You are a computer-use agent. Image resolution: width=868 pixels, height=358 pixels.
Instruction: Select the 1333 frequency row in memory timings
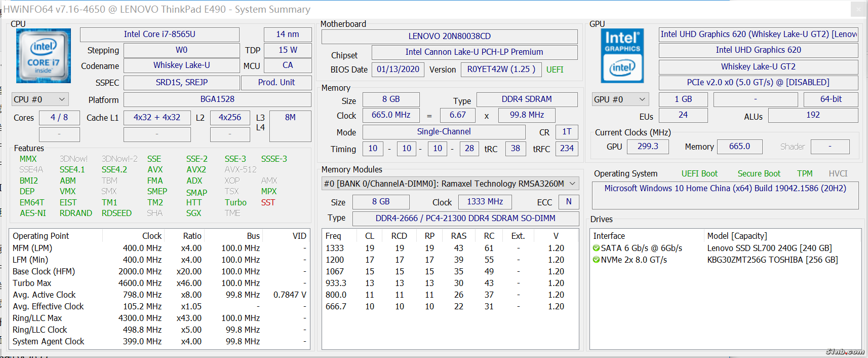(x=335, y=248)
